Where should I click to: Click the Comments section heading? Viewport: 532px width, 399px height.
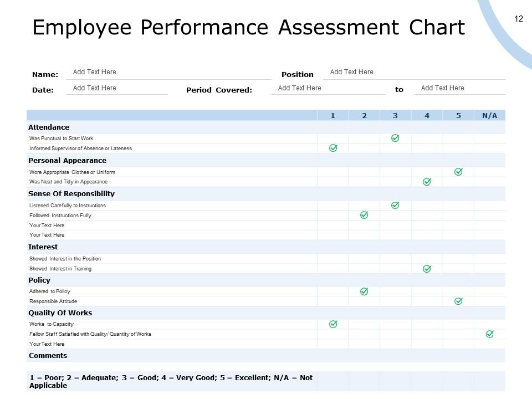point(49,355)
